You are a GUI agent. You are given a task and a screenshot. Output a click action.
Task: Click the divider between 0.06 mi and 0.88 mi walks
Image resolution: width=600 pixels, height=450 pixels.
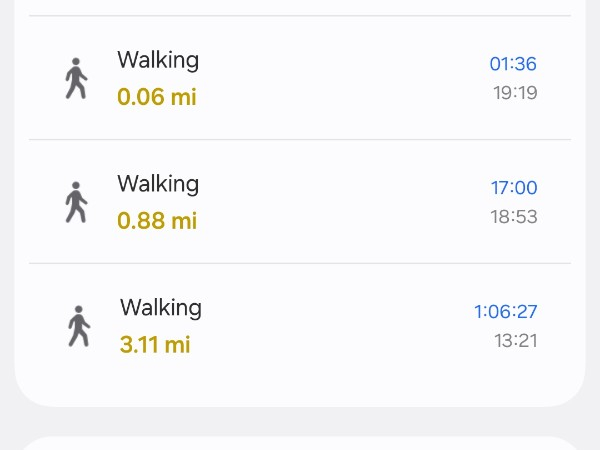click(x=300, y=140)
